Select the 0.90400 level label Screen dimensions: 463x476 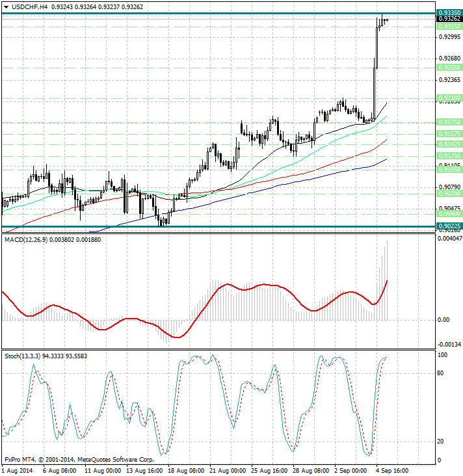[449, 214]
